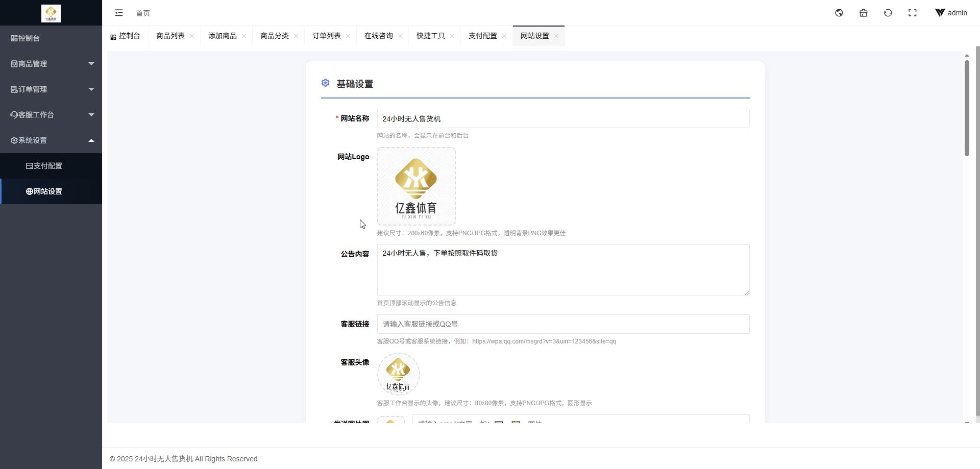The image size is (980, 469).
Task: Enter fullscreen mode via the fullscreen icon
Action: 913,13
